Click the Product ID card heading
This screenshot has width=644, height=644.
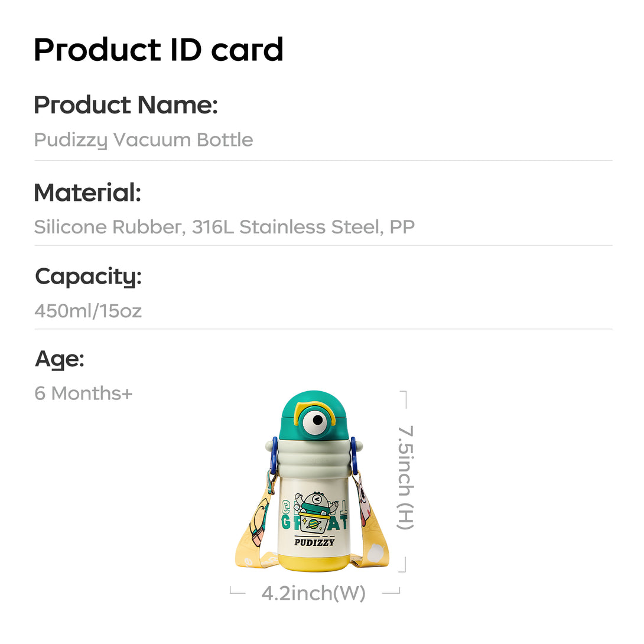coord(158,50)
